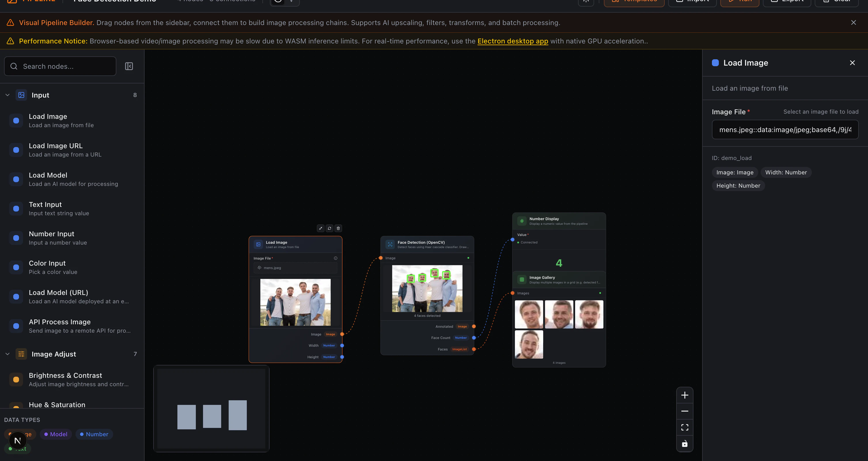Delete the selected Load Image node
This screenshot has height=461, width=868.
click(338, 228)
